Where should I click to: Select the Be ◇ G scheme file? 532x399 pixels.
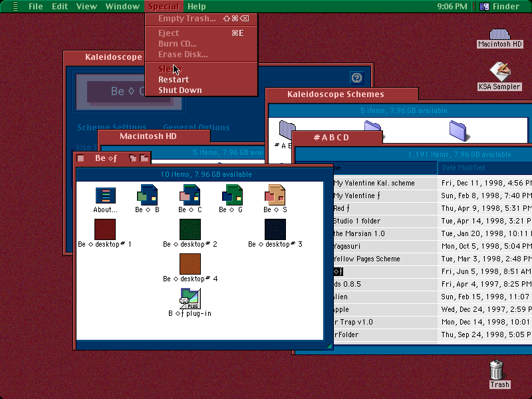pyautogui.click(x=232, y=195)
